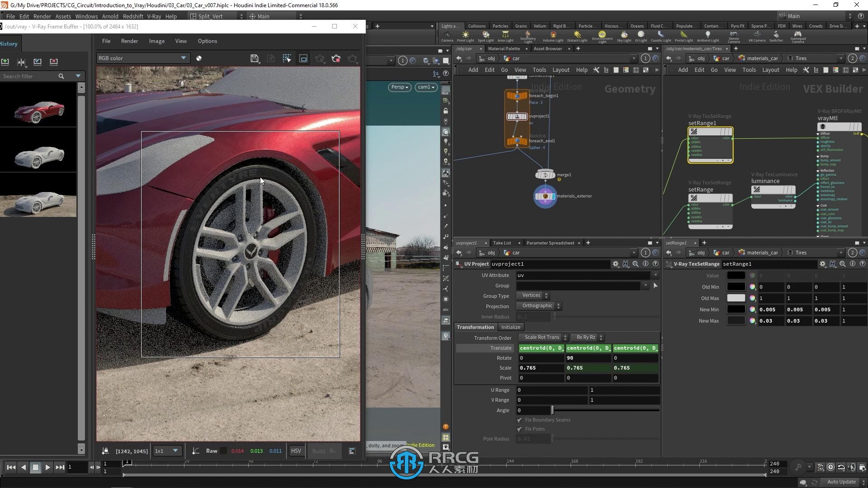Image resolution: width=868 pixels, height=488 pixels.
Task: Open the cam1 camera dropdown
Action: point(426,87)
